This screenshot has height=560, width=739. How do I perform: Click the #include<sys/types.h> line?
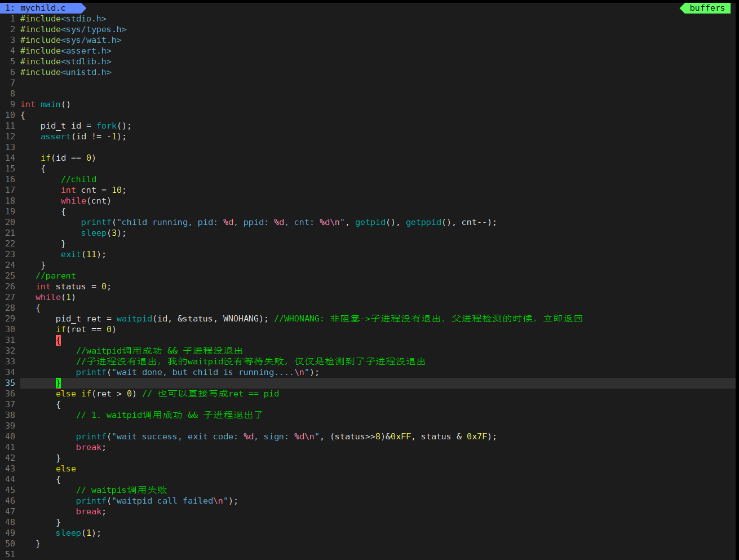click(73, 29)
